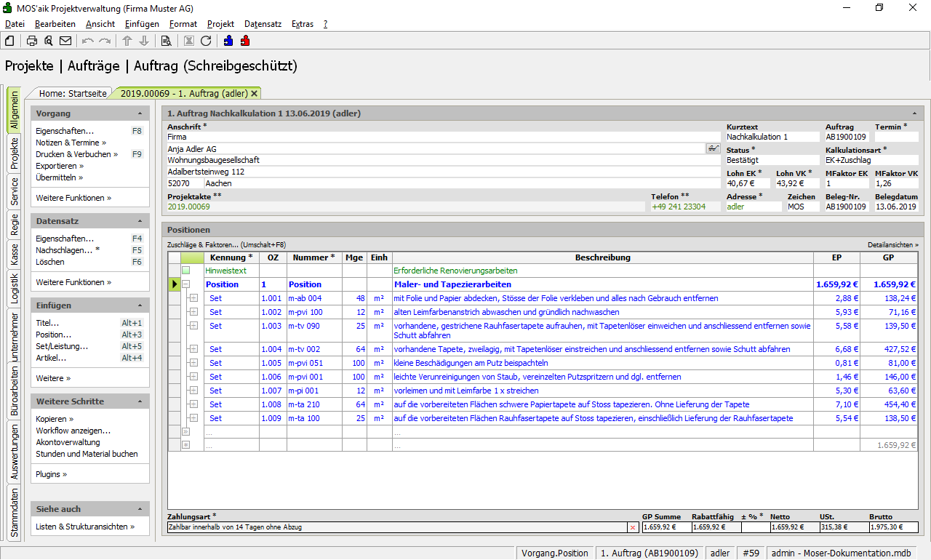Screen dimensions: 931x560
Task: Click the new document toolbar icon
Action: 9,41
